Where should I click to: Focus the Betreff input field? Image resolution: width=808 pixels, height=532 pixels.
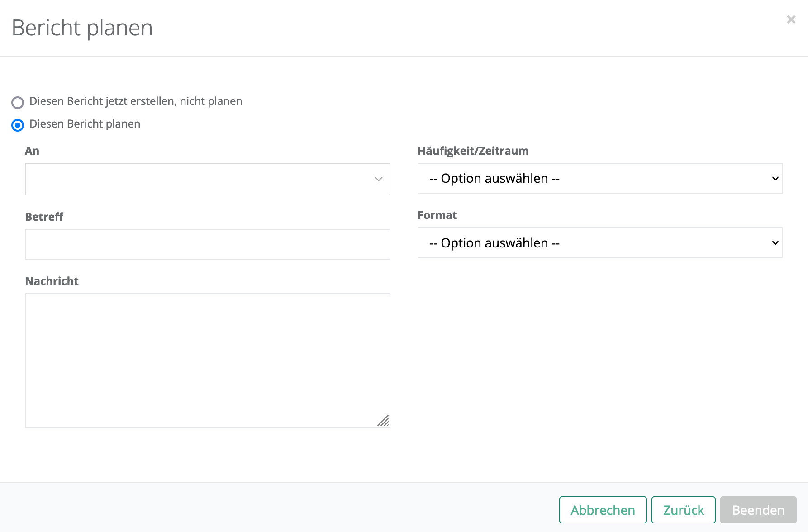(207, 244)
